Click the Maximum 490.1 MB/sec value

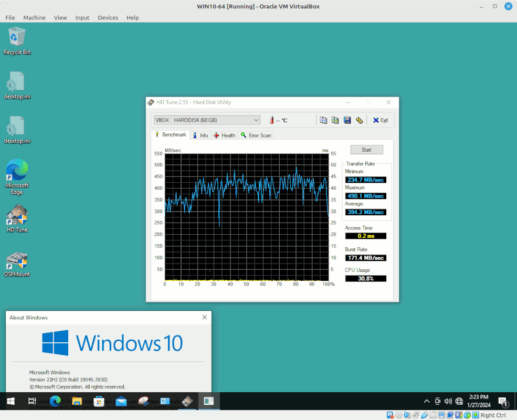click(366, 196)
